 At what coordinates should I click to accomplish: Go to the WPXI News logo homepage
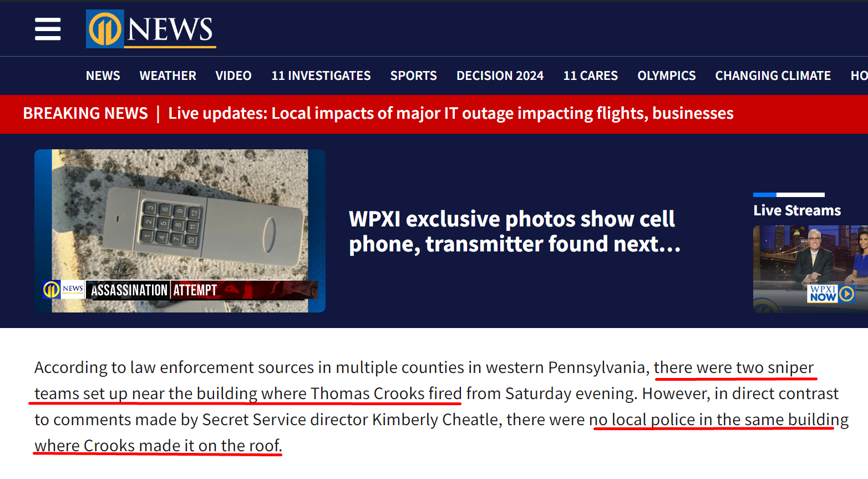[x=151, y=29]
